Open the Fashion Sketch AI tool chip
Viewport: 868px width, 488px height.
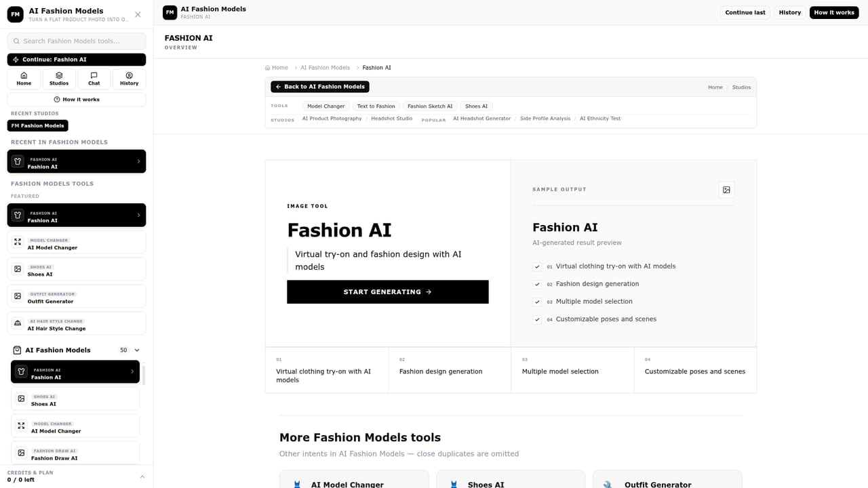pos(430,106)
